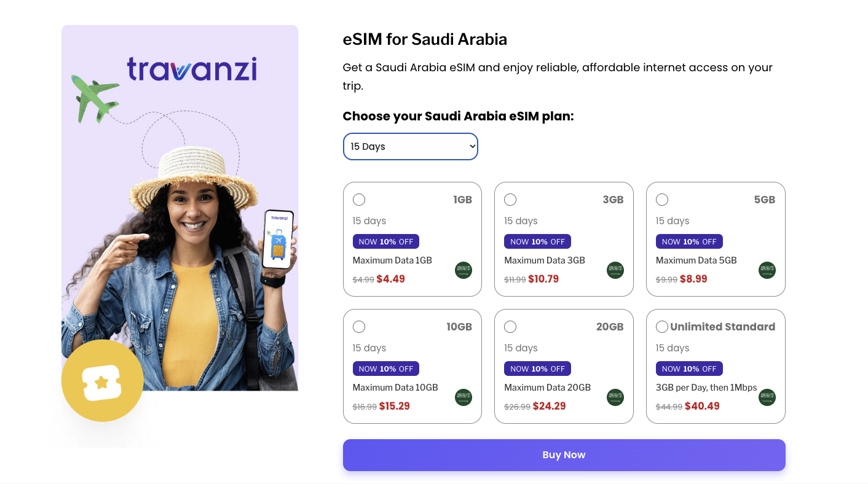Screen dimensions: 868x484
Task: Click the NOW 10% OFF badge on 20GB plan
Action: [x=537, y=369]
